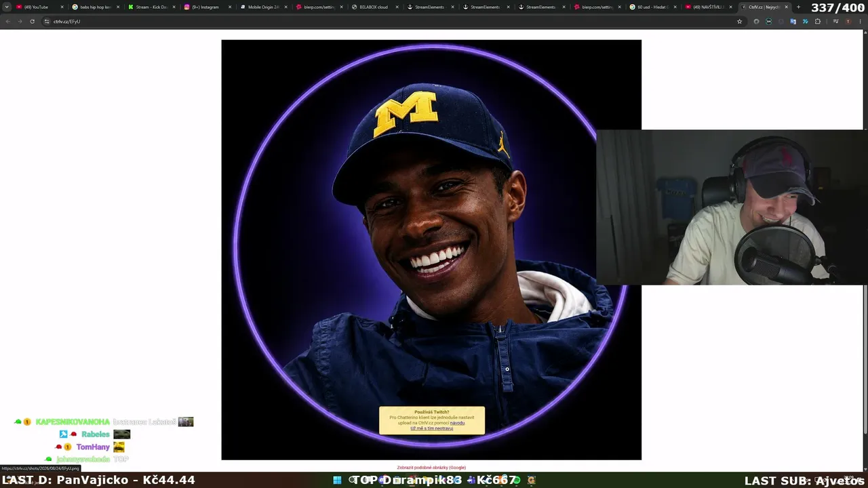Click the Rabeles chat username

[96, 434]
